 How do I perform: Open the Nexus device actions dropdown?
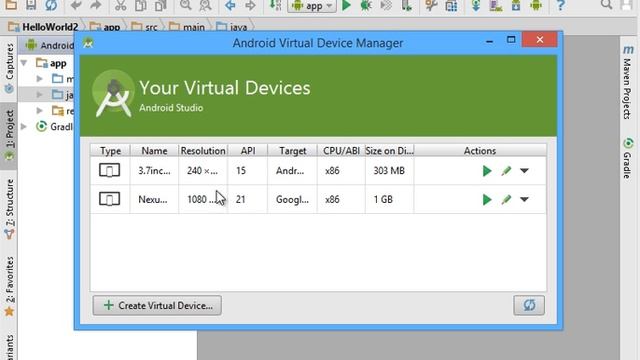point(524,200)
